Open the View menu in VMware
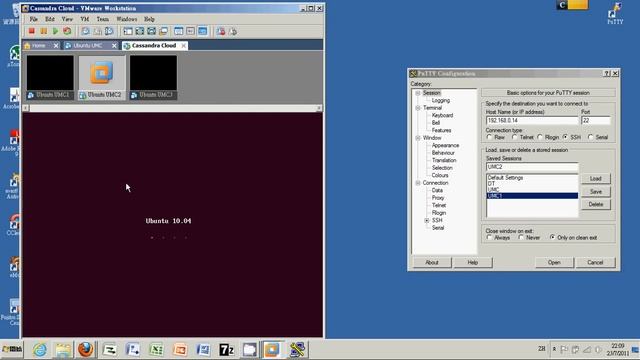This screenshot has width=640, height=360. click(x=67, y=19)
